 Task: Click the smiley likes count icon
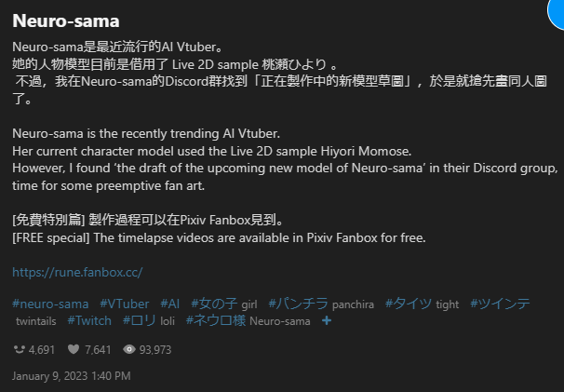[x=19, y=350]
